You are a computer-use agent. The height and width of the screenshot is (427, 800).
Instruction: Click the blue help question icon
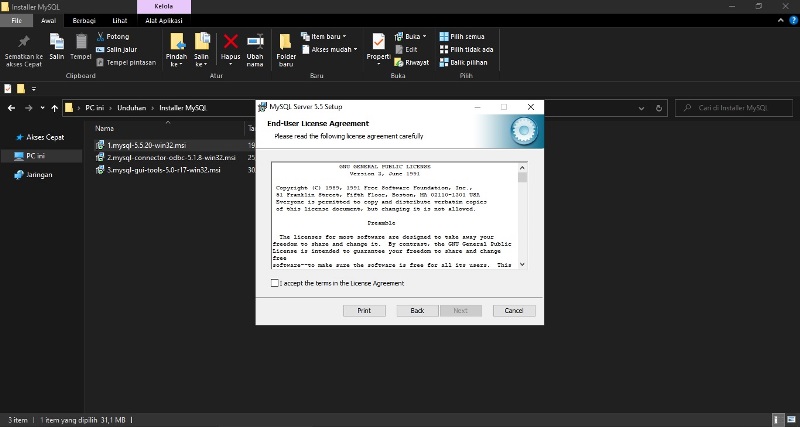pos(793,20)
